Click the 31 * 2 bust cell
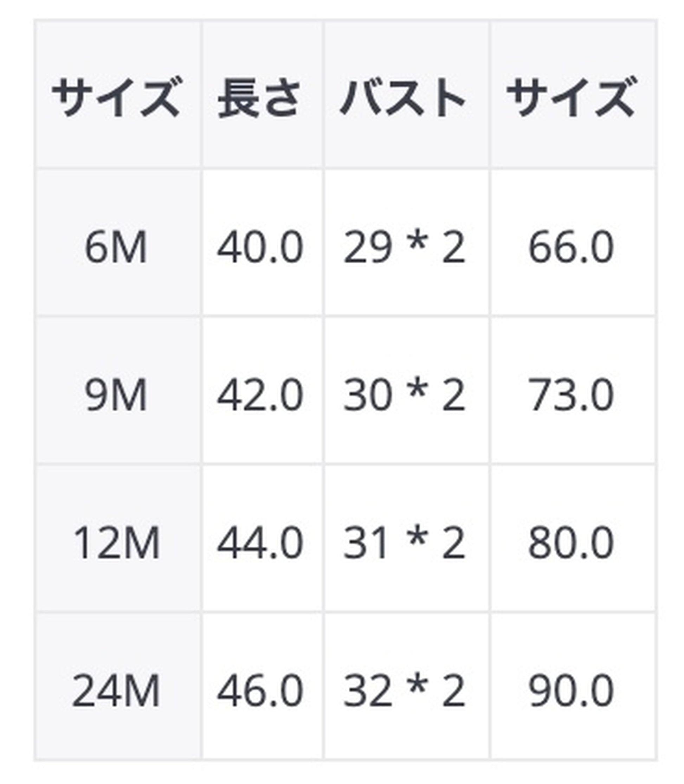 tap(404, 544)
